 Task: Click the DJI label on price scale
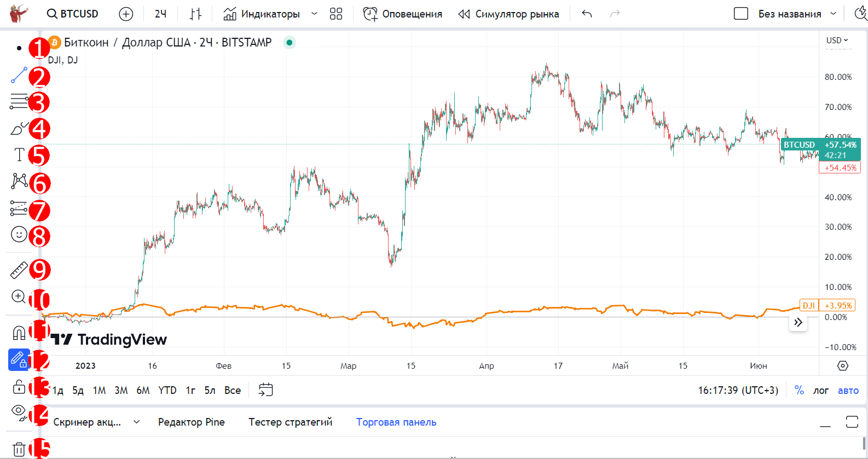809,305
